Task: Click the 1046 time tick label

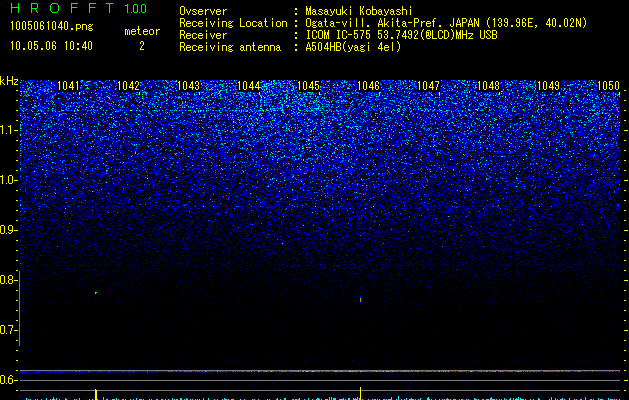Action: click(368, 86)
